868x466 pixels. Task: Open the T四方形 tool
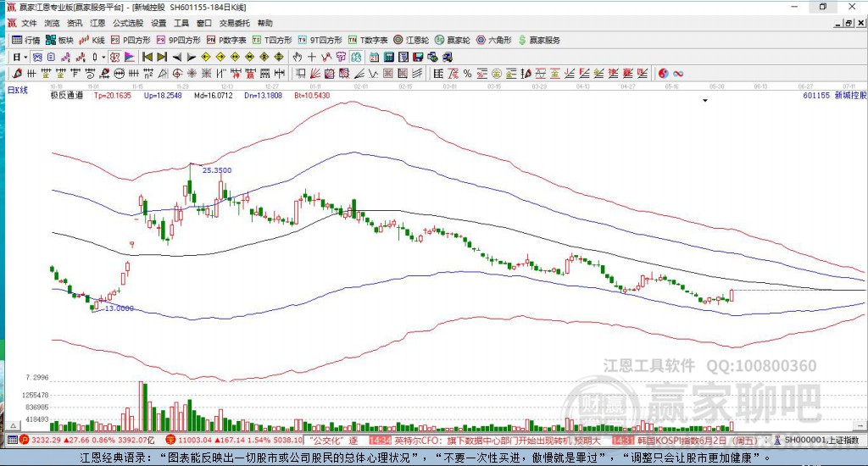(x=272, y=40)
